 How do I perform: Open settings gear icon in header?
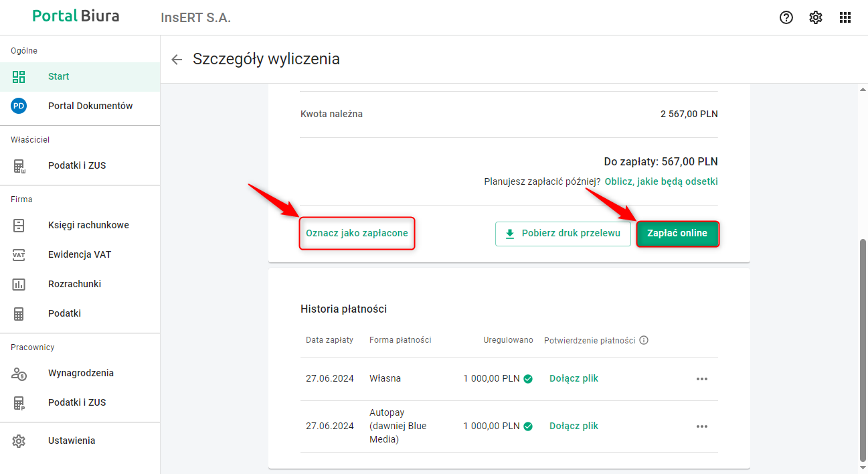click(816, 17)
